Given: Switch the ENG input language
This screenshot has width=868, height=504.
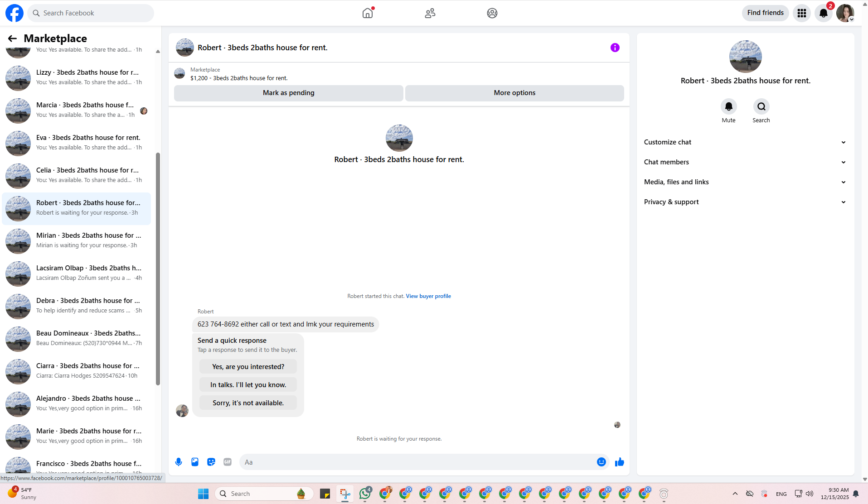Looking at the screenshot, I should click(x=781, y=494).
